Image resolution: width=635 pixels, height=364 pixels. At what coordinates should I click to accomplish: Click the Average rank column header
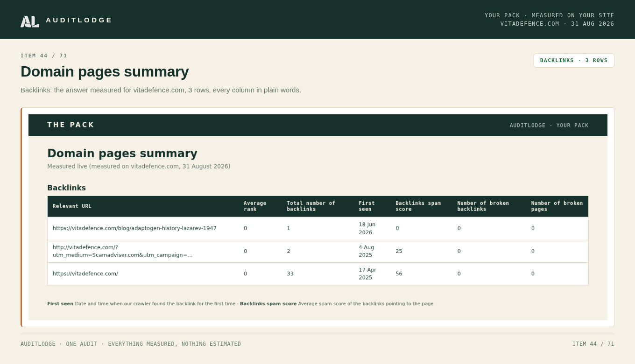pyautogui.click(x=255, y=206)
